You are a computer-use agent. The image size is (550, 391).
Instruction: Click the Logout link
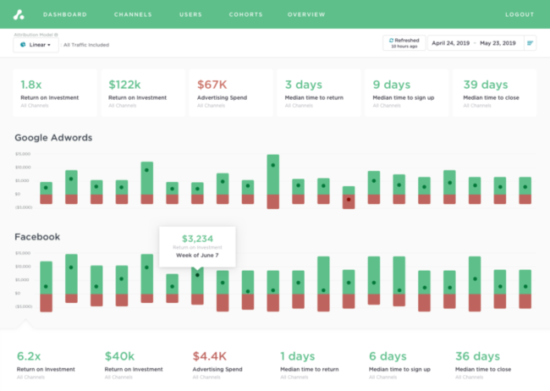(x=519, y=15)
